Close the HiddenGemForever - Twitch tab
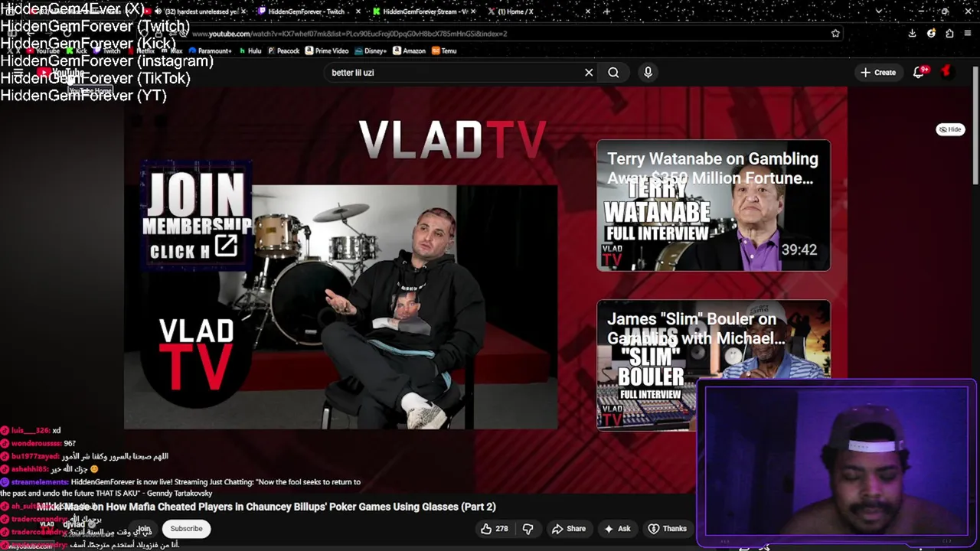The width and height of the screenshot is (980, 551). click(x=358, y=11)
